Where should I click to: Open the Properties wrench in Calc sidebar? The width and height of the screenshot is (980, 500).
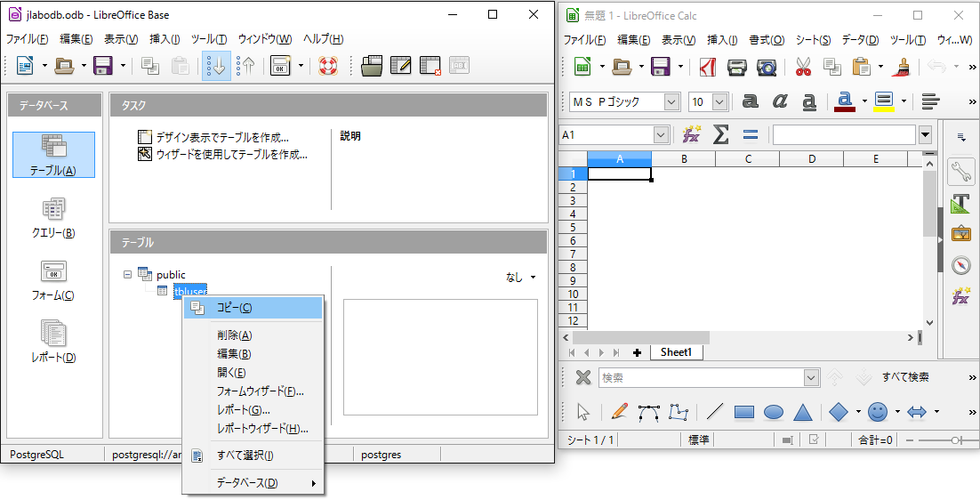[960, 171]
